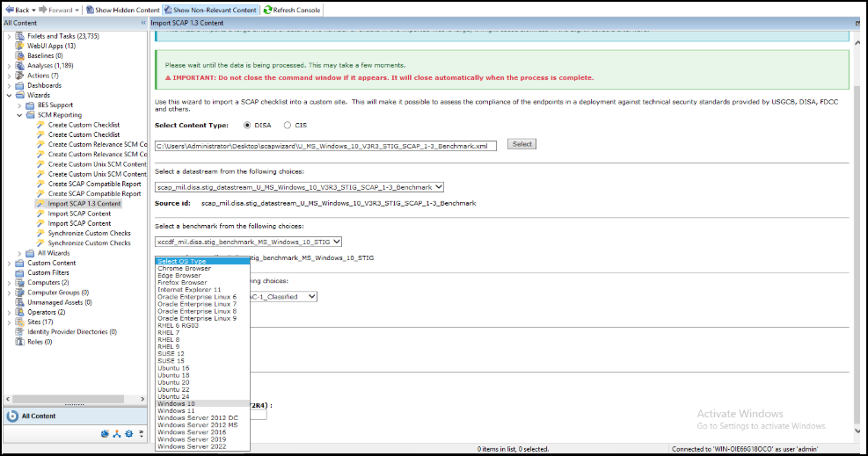Click the wizard vertical scrollbar down arrow
868x456 pixels.
click(x=857, y=431)
